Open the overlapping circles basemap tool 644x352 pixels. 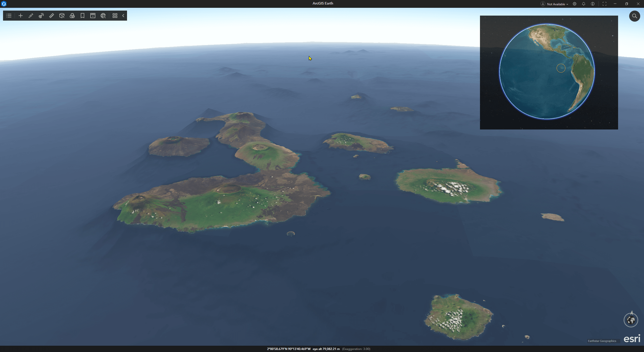(x=72, y=16)
